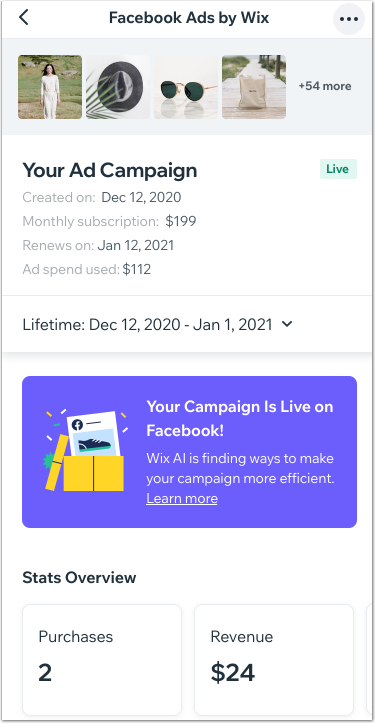
Task: Click the Facebook ad box illustration
Action: (87, 450)
